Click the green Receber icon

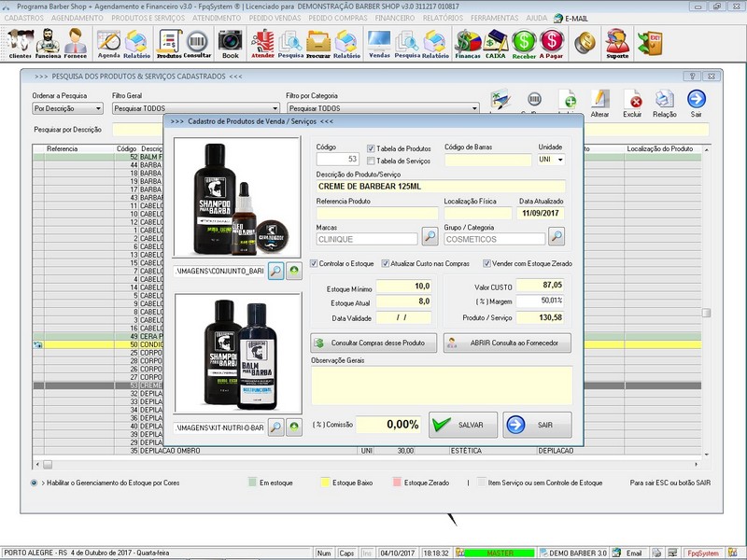pyautogui.click(x=524, y=44)
